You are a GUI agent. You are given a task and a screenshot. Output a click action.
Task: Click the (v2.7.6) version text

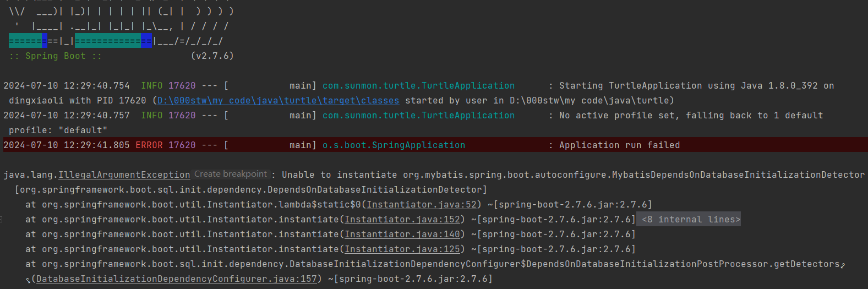click(212, 56)
